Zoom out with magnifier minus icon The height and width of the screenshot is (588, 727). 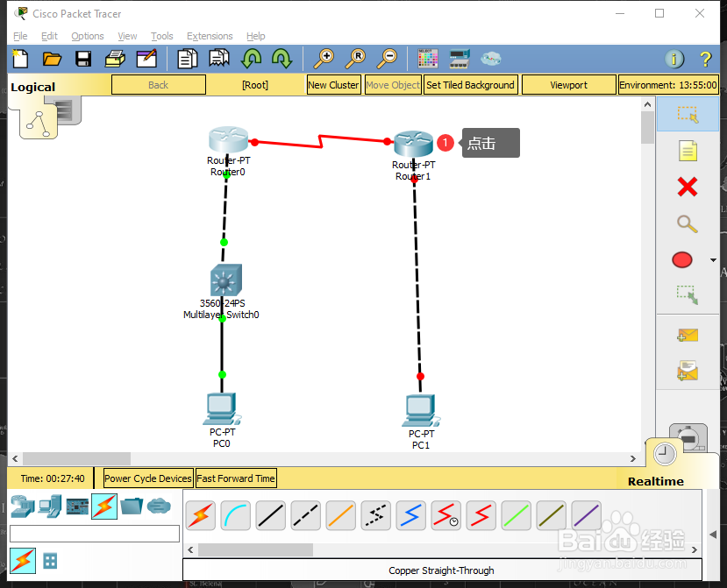tap(387, 59)
